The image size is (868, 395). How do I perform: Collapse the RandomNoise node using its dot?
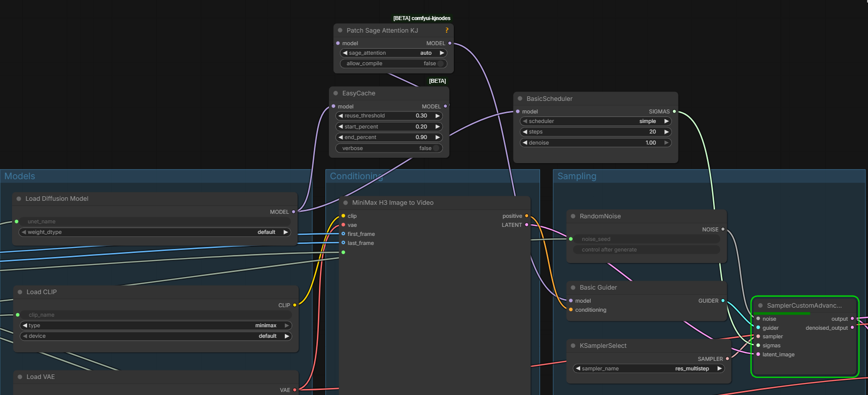point(573,216)
